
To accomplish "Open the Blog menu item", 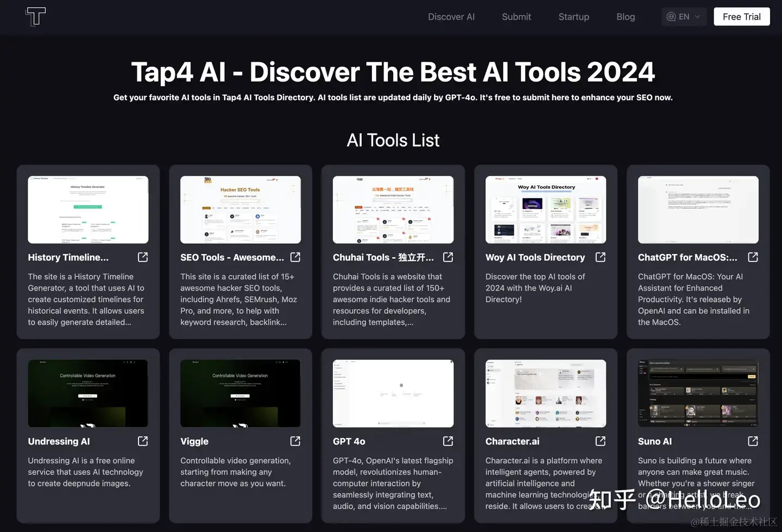I will coord(626,17).
